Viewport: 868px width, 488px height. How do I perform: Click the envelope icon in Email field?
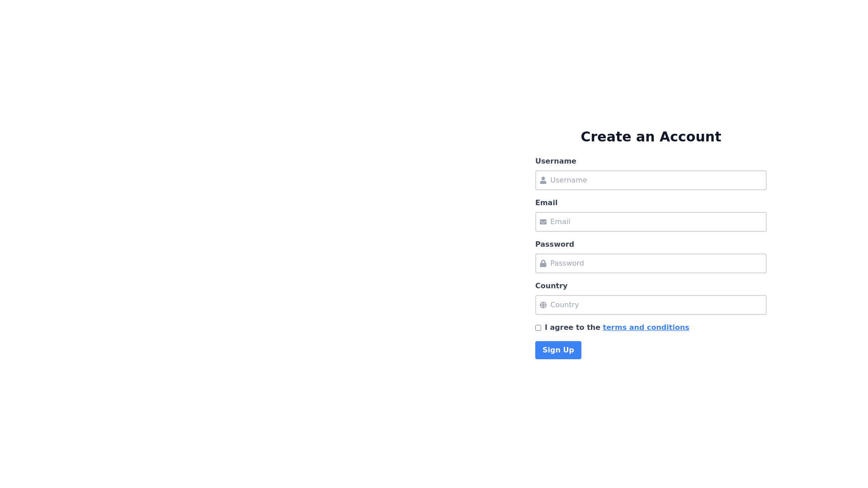[x=543, y=222]
